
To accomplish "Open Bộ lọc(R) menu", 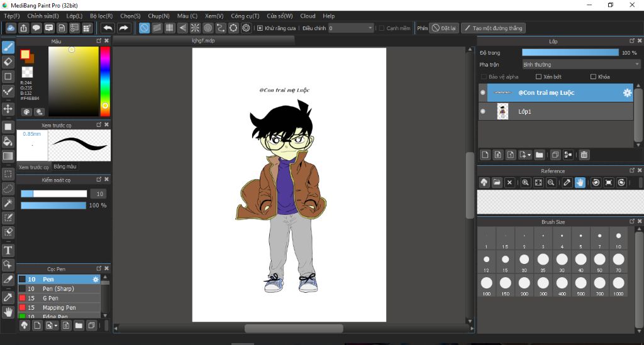I will (x=101, y=16).
